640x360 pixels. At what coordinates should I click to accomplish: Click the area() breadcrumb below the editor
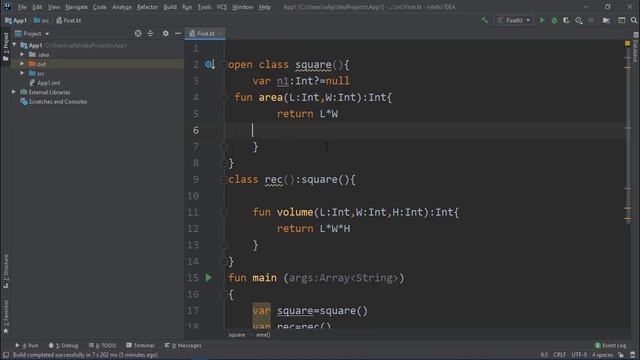point(263,335)
